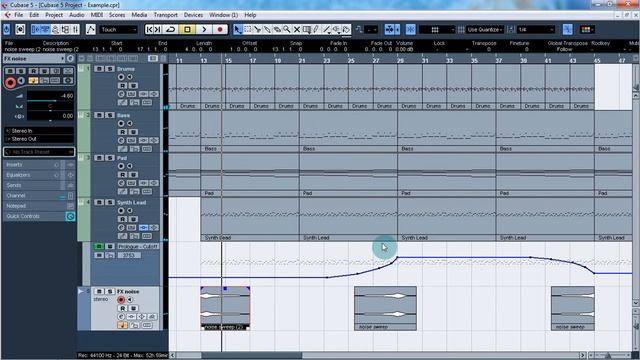Viewport: 640px width, 360px height.
Task: Select the Mute X tool
Action: click(297, 29)
